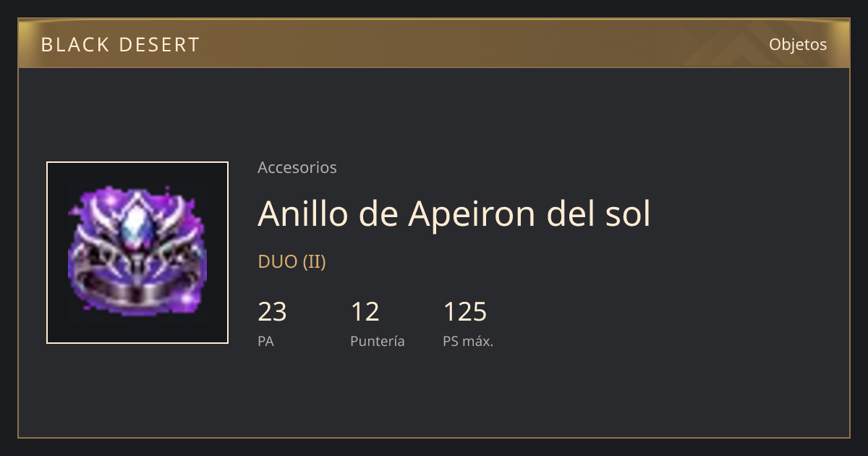
Task: Select the DUO (II) enhancement level text
Action: tap(292, 262)
